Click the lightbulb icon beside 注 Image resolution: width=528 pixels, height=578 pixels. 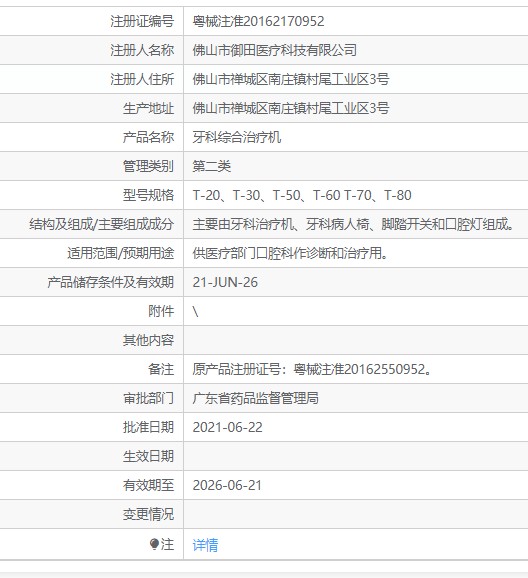(x=154, y=544)
